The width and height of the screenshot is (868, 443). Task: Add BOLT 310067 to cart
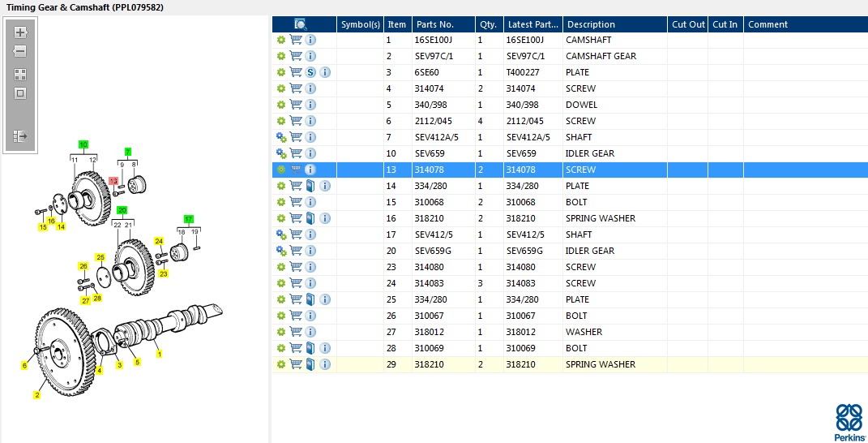(296, 316)
